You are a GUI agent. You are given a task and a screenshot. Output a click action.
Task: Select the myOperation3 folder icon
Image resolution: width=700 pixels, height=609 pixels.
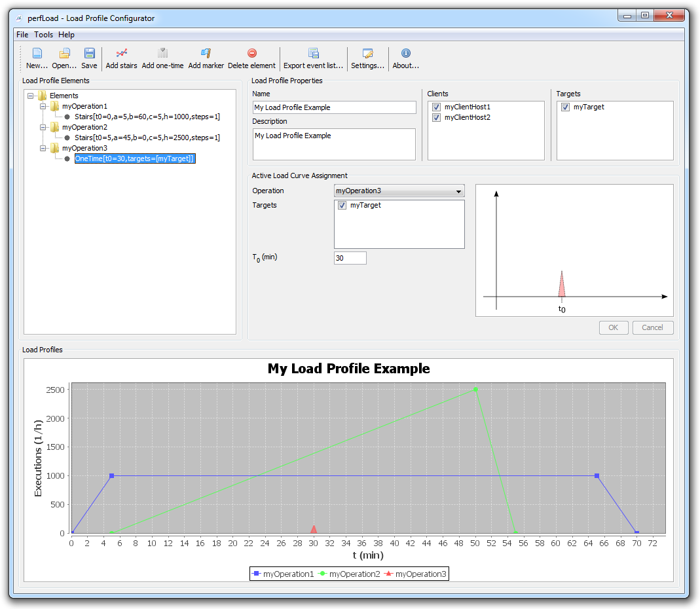55,148
